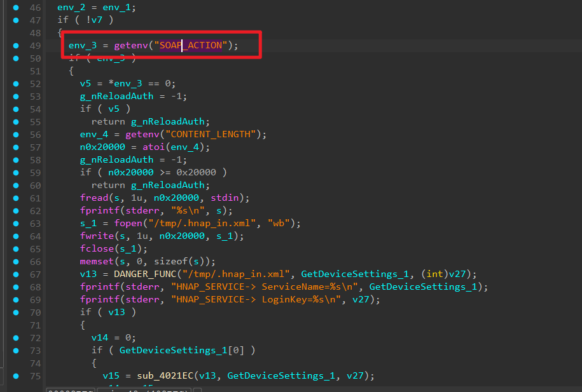Image resolution: width=582 pixels, height=392 pixels.
Task: Toggle breakpoint dot on line 53
Action: pos(16,97)
